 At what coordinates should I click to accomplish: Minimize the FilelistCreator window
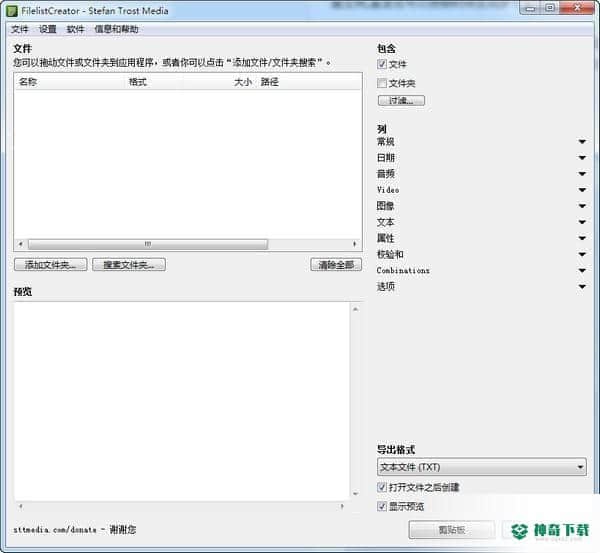[530, 8]
